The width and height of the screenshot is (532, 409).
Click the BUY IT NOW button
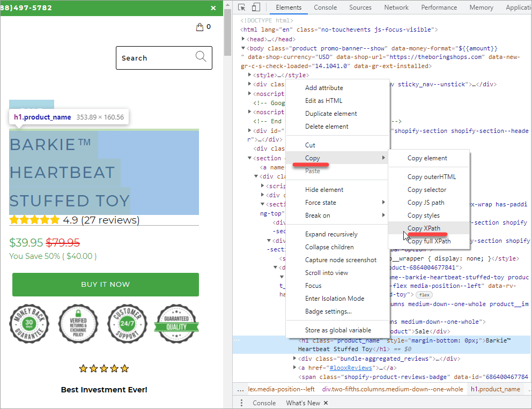point(106,285)
